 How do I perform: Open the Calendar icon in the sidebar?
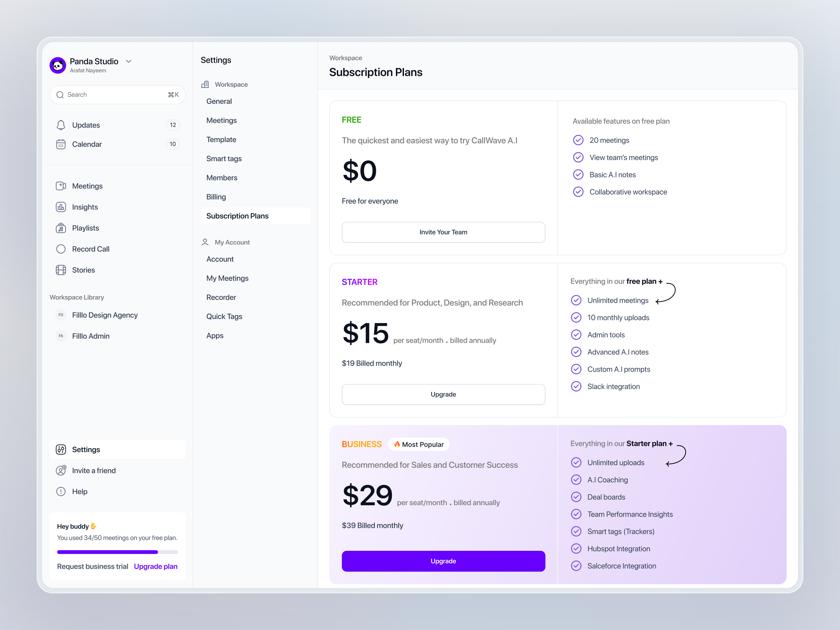pos(61,144)
